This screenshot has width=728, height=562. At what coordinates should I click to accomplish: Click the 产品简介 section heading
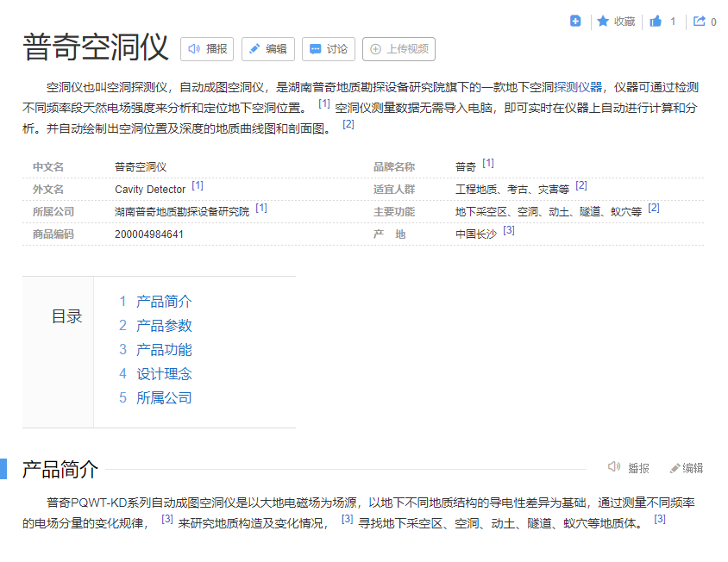(x=60, y=469)
